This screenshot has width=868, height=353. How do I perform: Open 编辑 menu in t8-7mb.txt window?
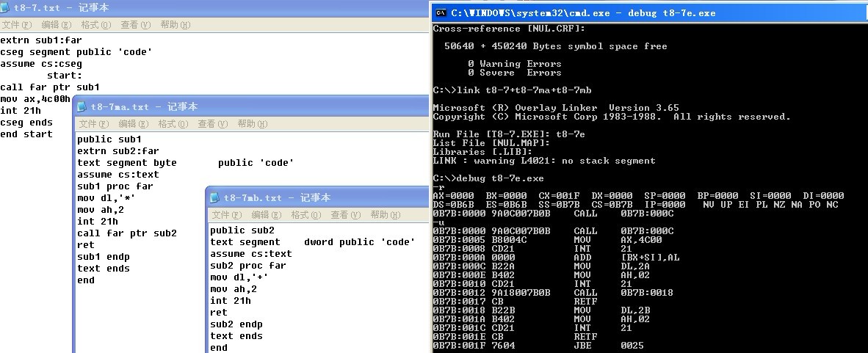tap(267, 215)
